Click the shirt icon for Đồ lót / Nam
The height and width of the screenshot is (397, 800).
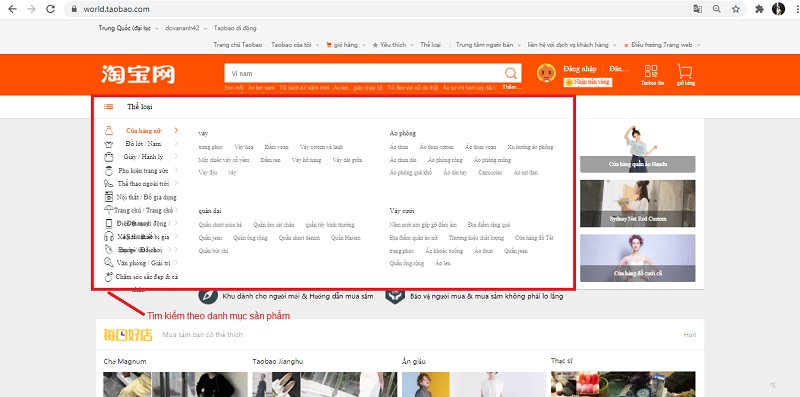click(109, 144)
